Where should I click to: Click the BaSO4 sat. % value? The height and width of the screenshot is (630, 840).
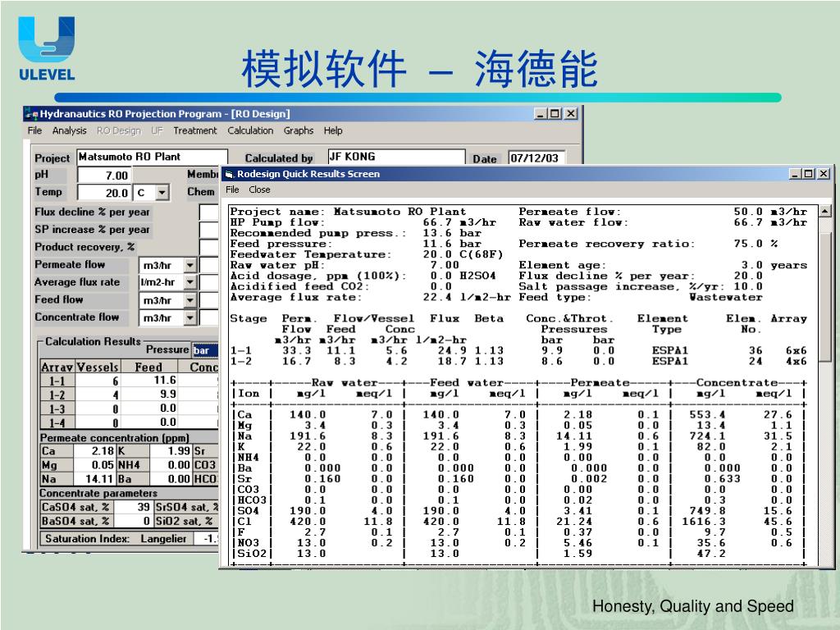pos(134,521)
